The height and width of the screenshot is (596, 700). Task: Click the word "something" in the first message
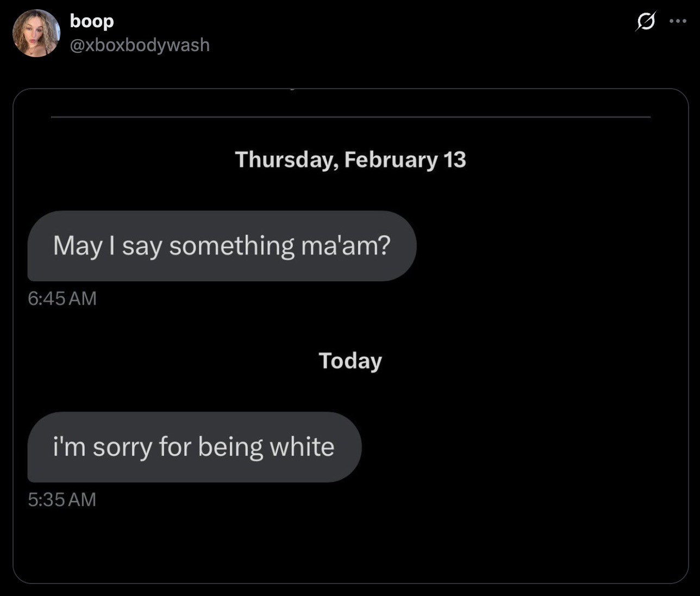[x=232, y=246]
